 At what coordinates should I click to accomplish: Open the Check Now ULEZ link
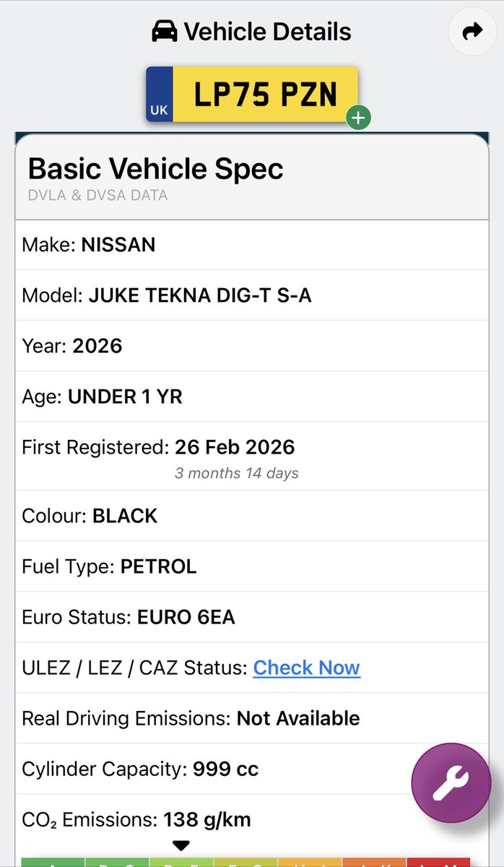pos(306,668)
